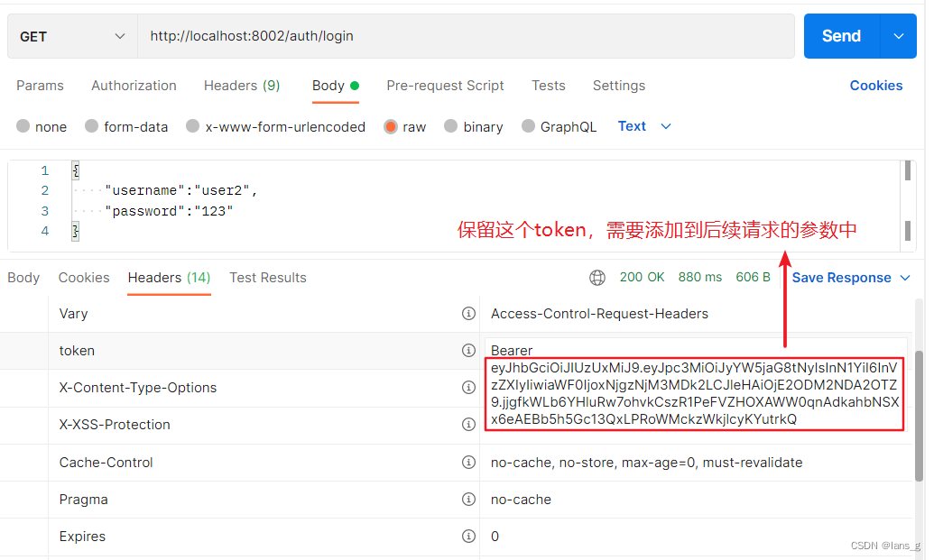The width and height of the screenshot is (934, 560).
Task: Click info icon beside X-XSS-Protection
Action: click(468, 425)
